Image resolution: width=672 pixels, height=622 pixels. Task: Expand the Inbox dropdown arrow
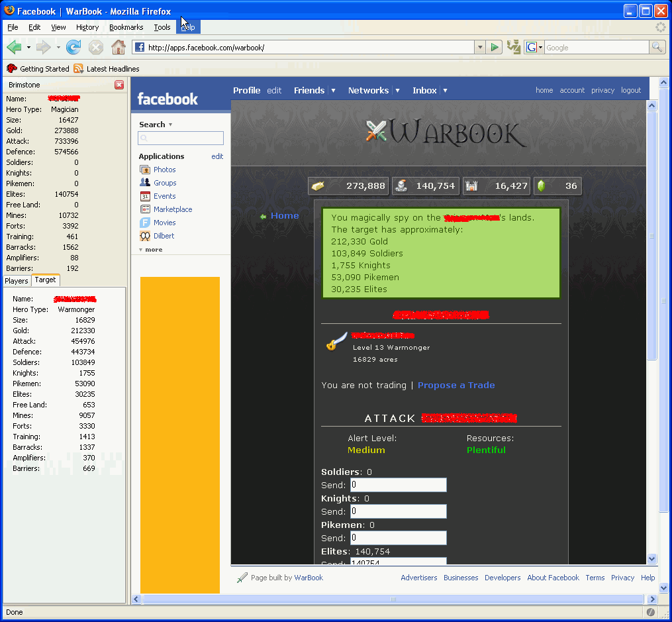tap(445, 91)
